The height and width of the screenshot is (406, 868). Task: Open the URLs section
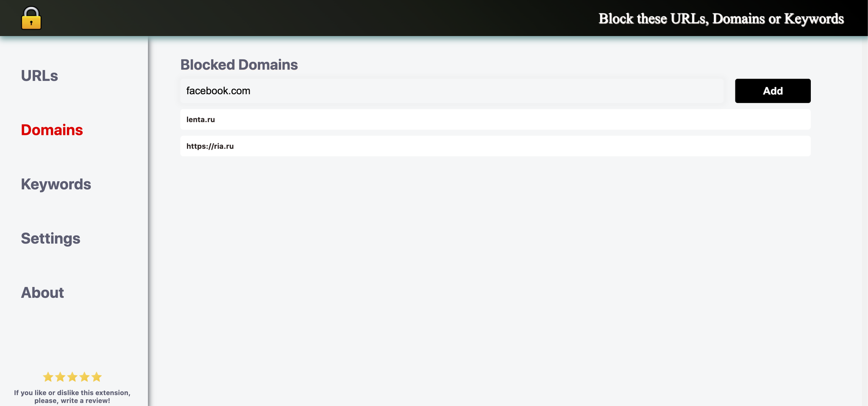click(x=39, y=76)
